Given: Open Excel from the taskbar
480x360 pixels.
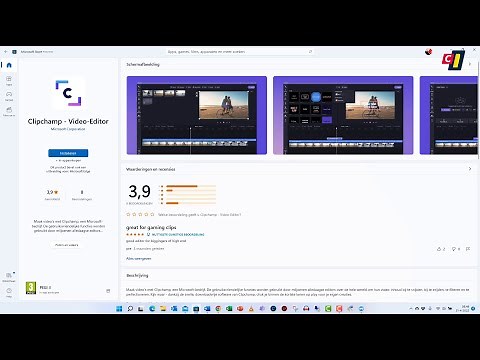Looking at the screenshot, I should (x=229, y=309).
